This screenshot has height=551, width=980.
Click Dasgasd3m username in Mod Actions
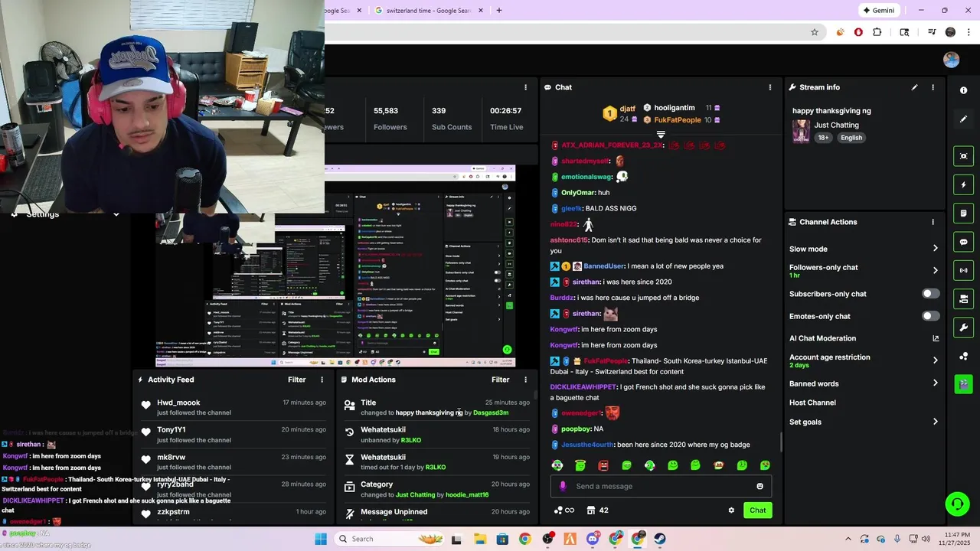491,412
